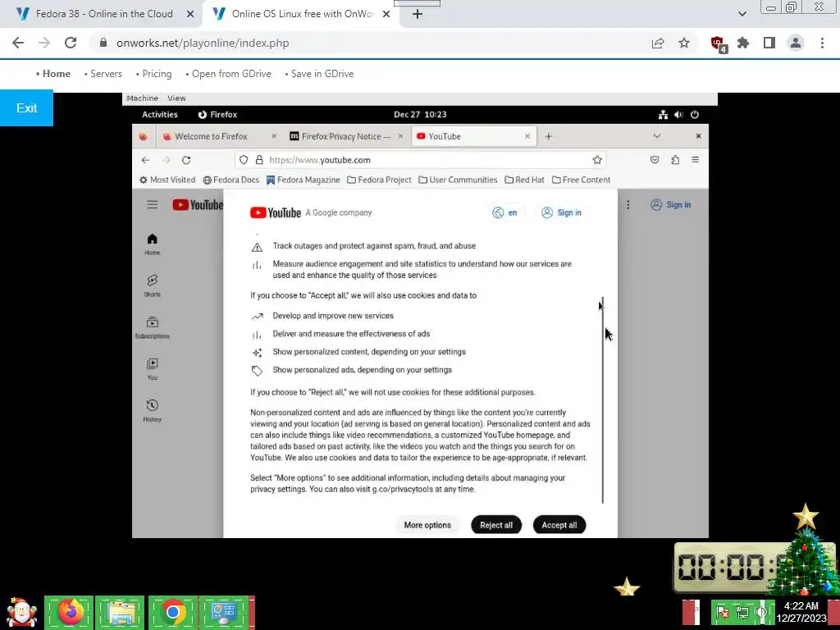
Task: Expand the Free Content bookmark folder
Action: tap(582, 180)
